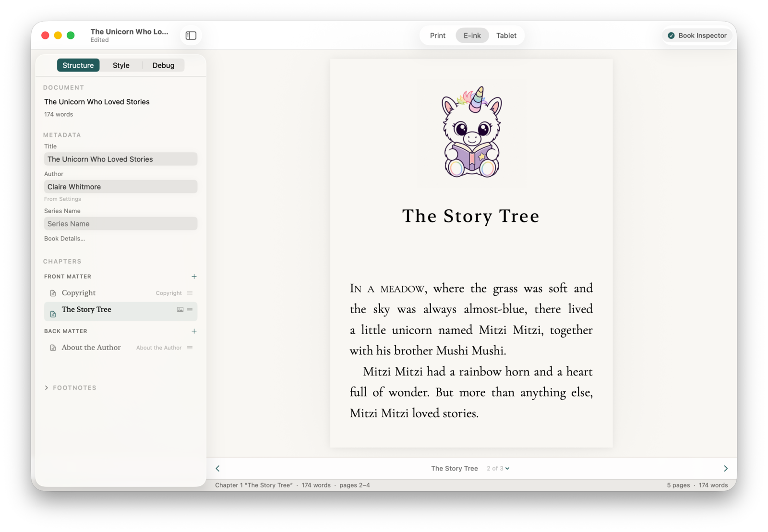The width and height of the screenshot is (768, 532).
Task: Click the Series Name input field
Action: pyautogui.click(x=121, y=224)
